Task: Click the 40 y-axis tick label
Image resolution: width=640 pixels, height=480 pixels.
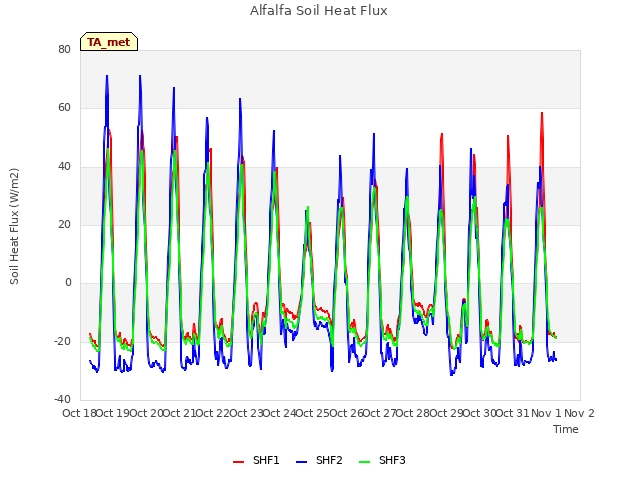Action: pyautogui.click(x=64, y=166)
